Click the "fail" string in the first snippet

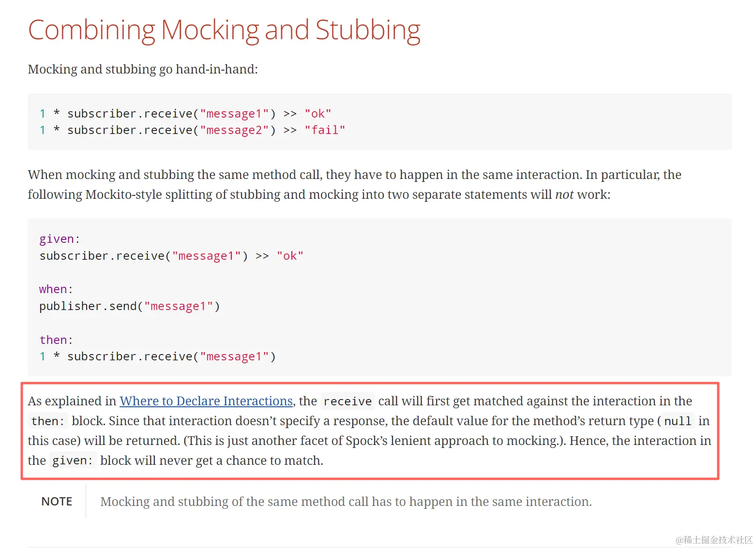[325, 130]
